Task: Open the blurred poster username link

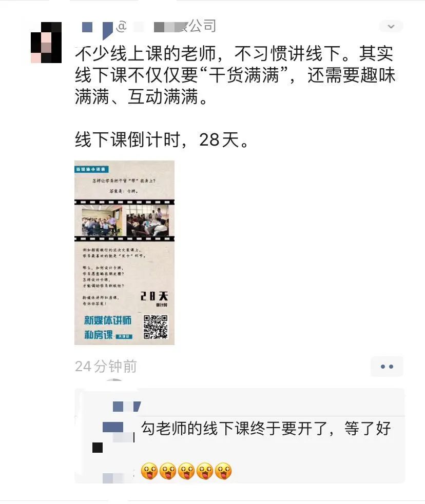Action: (98, 29)
